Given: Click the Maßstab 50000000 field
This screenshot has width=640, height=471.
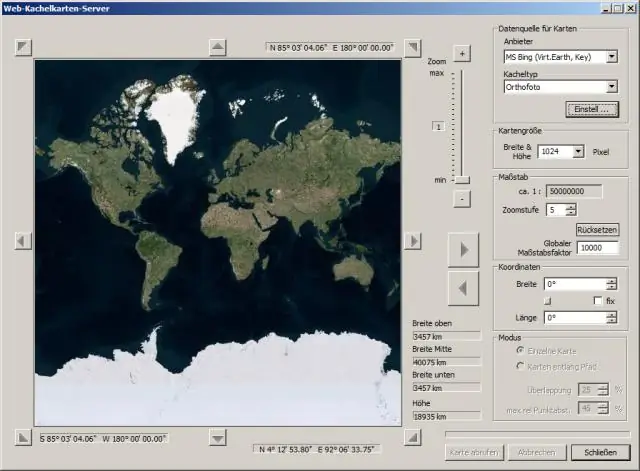Looking at the screenshot, I should (x=574, y=191).
